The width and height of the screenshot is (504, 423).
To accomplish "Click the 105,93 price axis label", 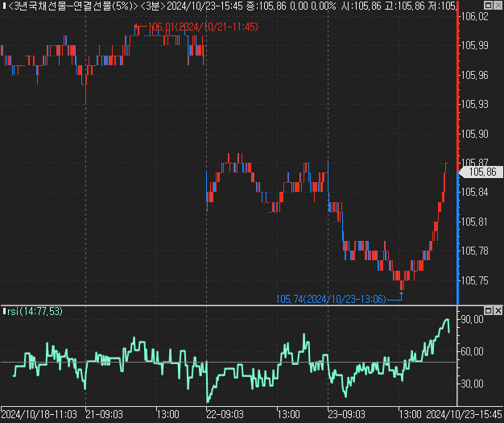I will [x=474, y=104].
